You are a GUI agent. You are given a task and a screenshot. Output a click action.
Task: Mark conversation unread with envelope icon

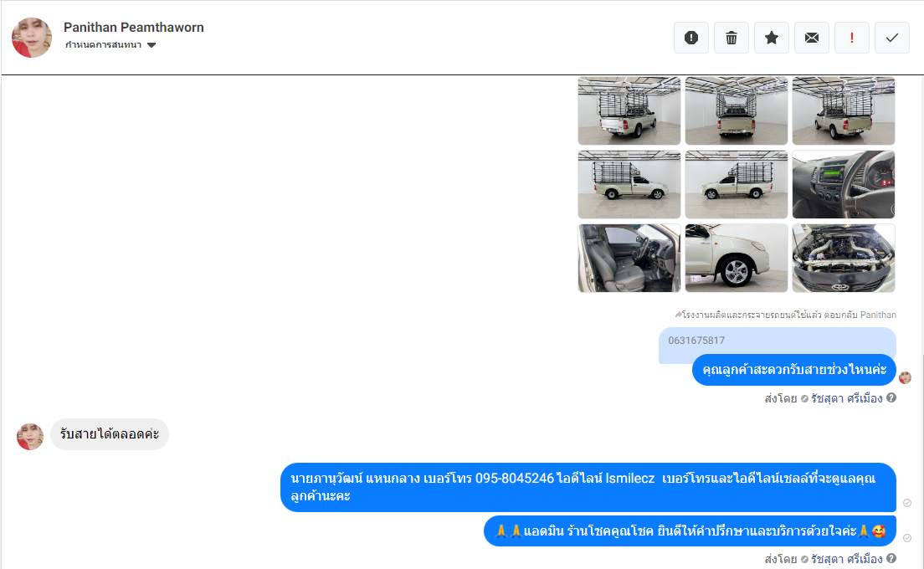coord(812,38)
